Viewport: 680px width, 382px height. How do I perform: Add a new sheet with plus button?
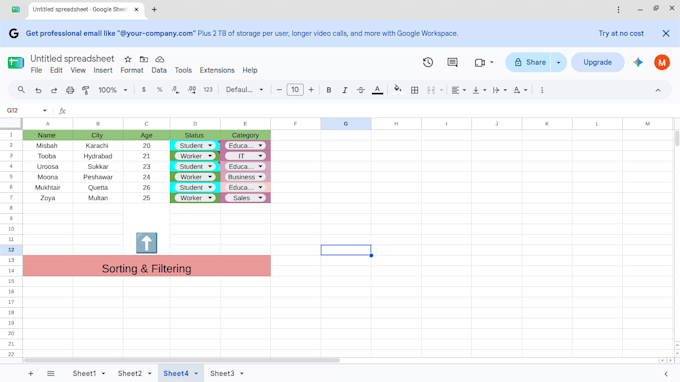coord(31,373)
